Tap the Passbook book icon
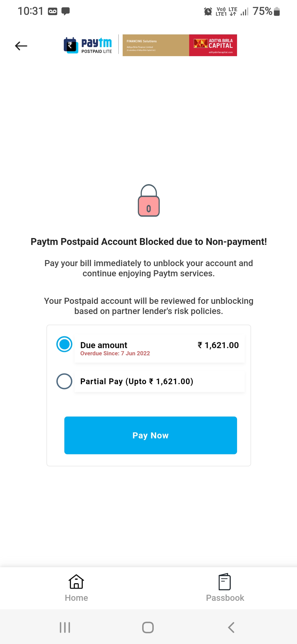The width and height of the screenshot is (297, 644). (225, 582)
